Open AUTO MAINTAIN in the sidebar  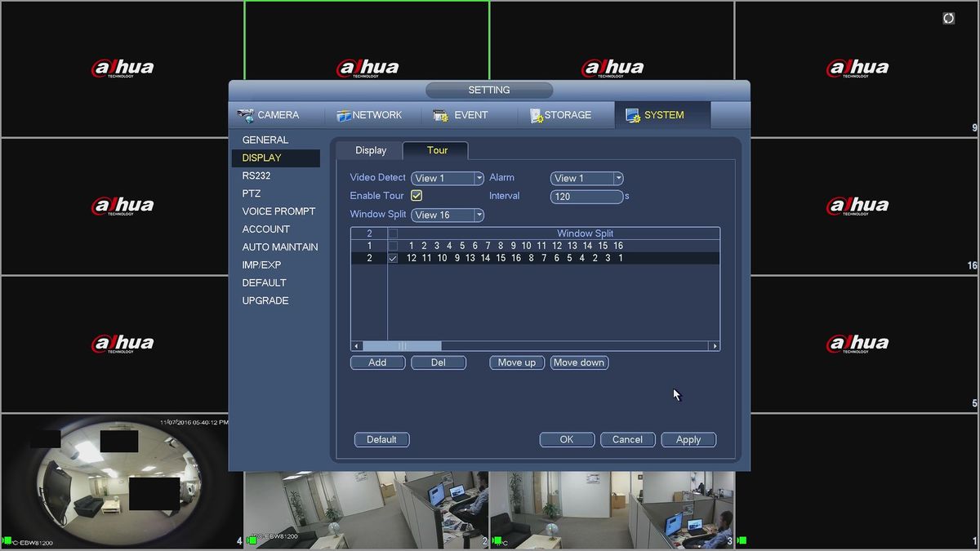point(280,247)
